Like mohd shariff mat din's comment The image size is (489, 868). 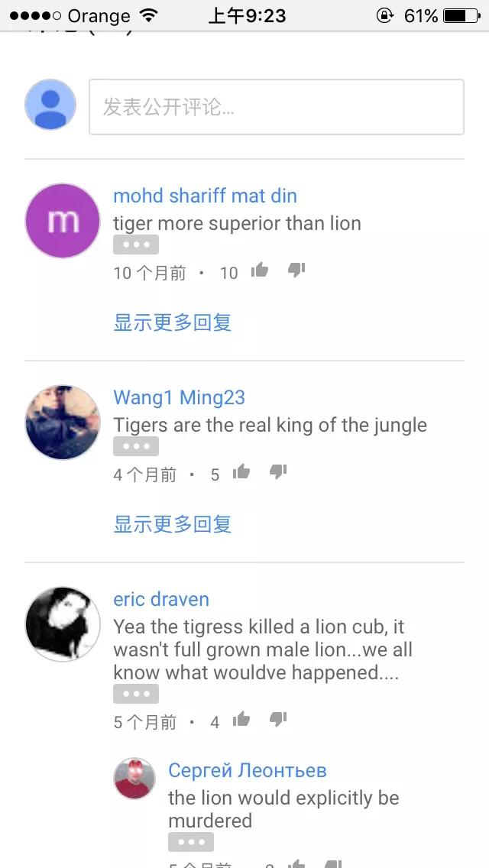pyautogui.click(x=260, y=270)
